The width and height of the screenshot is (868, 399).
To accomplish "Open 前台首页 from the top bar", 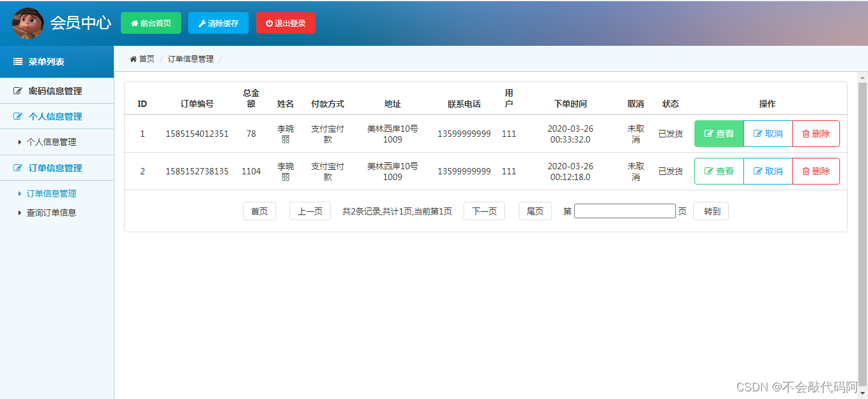I will pos(151,23).
